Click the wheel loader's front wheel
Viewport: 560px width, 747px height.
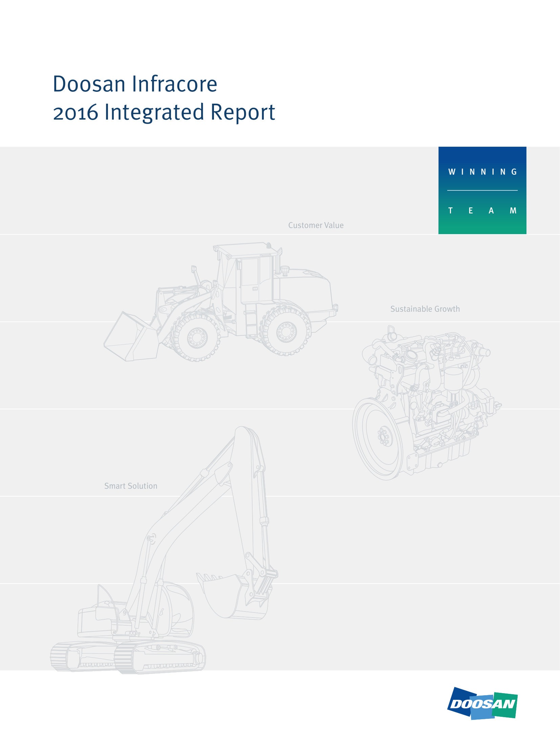[x=196, y=337]
